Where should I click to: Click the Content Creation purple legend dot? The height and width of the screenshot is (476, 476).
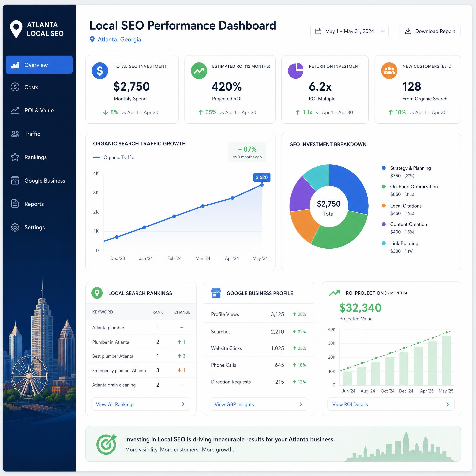384,224
